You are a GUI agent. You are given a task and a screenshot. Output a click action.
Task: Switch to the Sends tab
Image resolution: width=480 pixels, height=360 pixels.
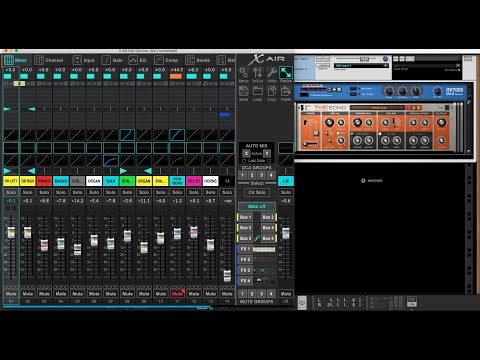tap(198, 60)
